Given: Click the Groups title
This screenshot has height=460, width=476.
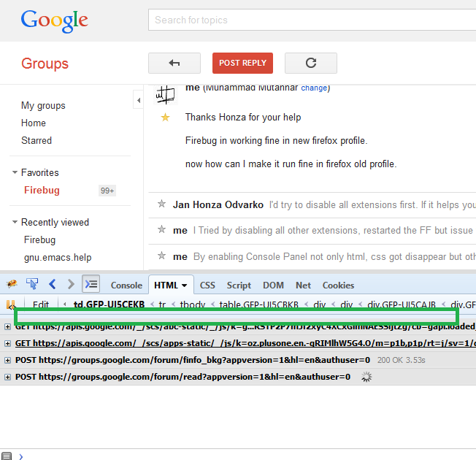Looking at the screenshot, I should 45,64.
